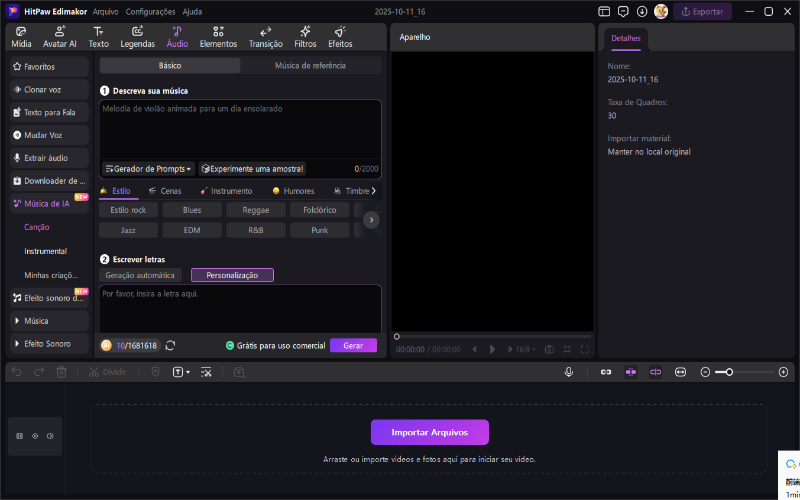Select the Instrumento category tab
The height and width of the screenshot is (500, 800).
point(226,191)
